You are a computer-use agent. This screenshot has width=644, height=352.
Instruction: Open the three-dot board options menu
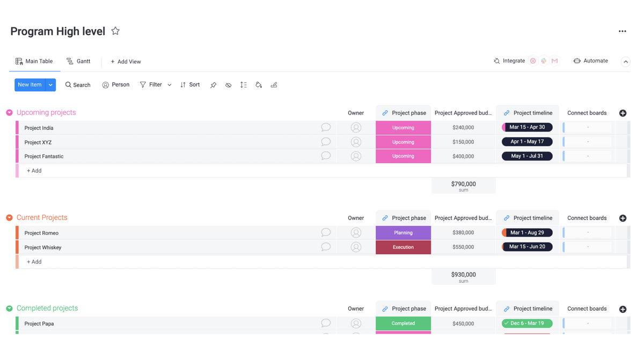[x=622, y=32]
